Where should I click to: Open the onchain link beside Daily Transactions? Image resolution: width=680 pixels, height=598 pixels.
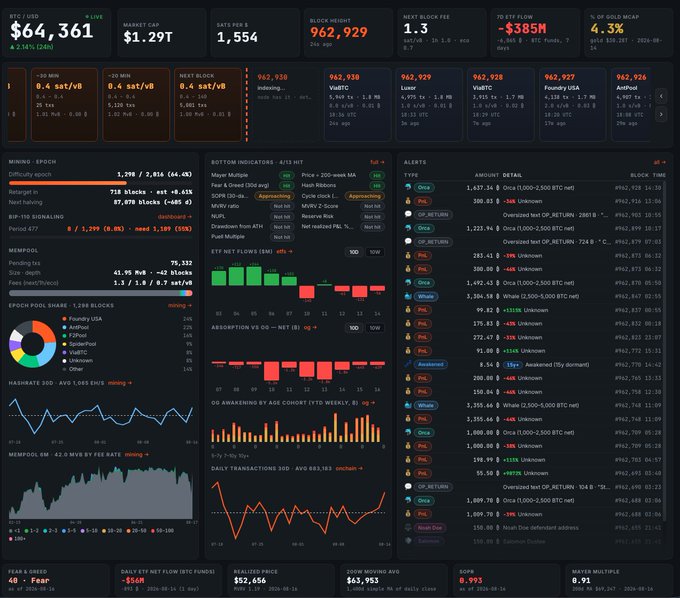pyautogui.click(x=349, y=468)
